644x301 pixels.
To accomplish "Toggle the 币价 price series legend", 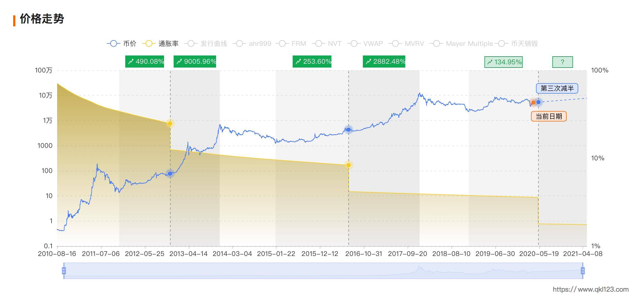I will click(122, 44).
